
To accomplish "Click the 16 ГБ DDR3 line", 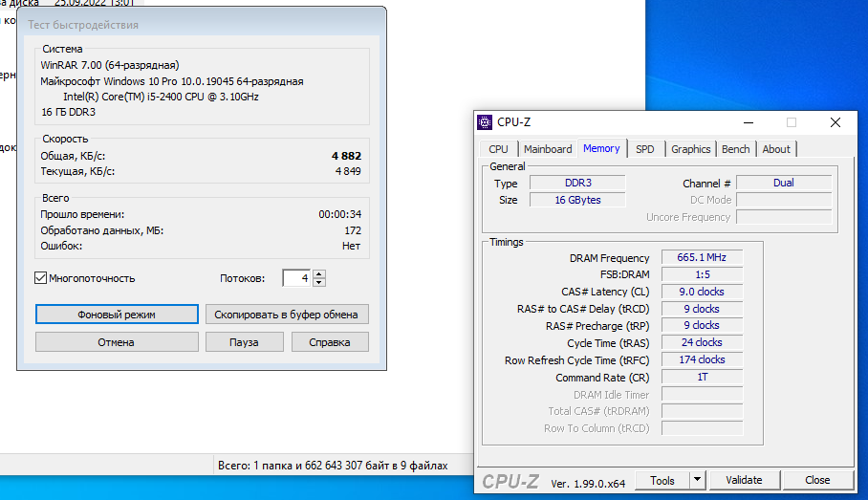I will (x=68, y=113).
